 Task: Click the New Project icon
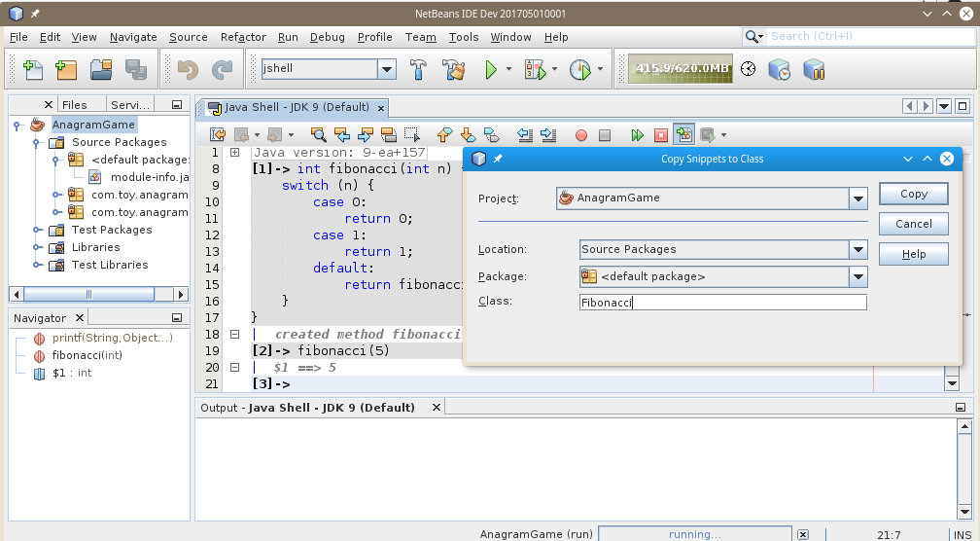[x=66, y=69]
